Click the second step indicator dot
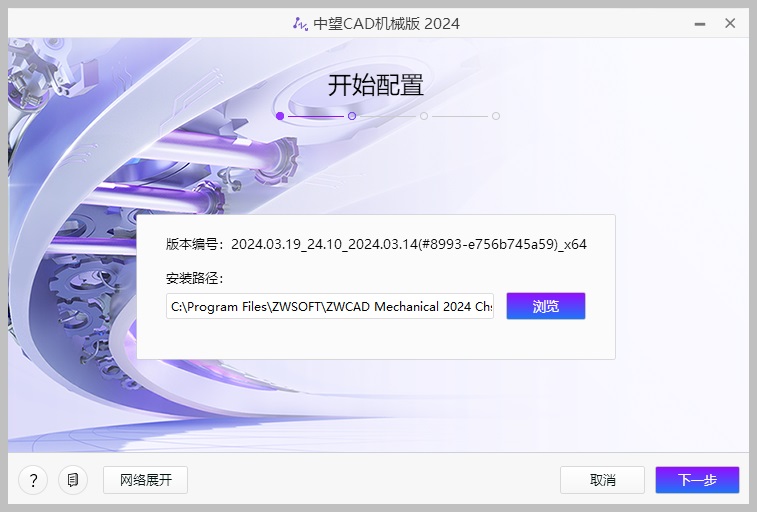This screenshot has height=512, width=757. coord(352,116)
